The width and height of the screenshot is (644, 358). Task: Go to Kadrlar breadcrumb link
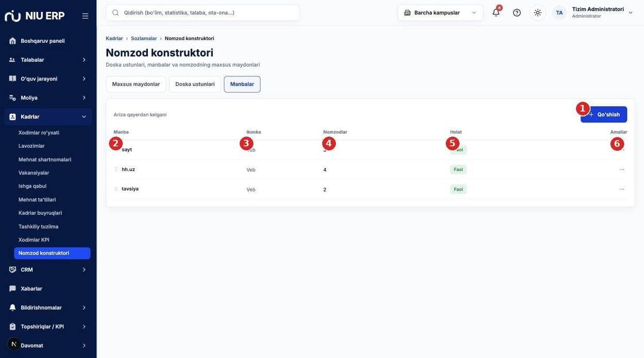[114, 39]
